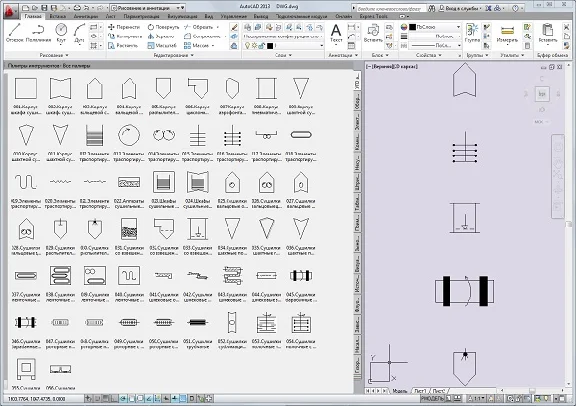Click New drawing in quick access toolbar

click(25, 8)
